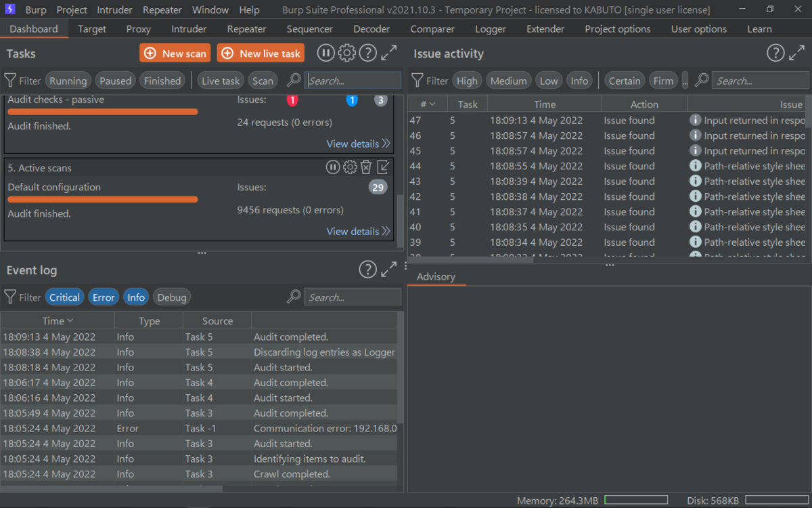The width and height of the screenshot is (812, 508).
Task: Click the blue issue count badge
Action: pyautogui.click(x=352, y=100)
